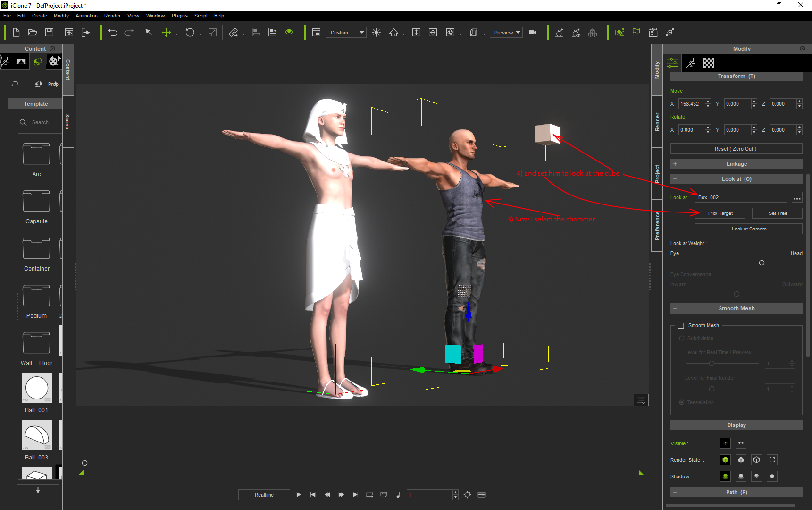Screen dimensions: 812x510
Task: Open the Custom layout dropdown
Action: 346,33
